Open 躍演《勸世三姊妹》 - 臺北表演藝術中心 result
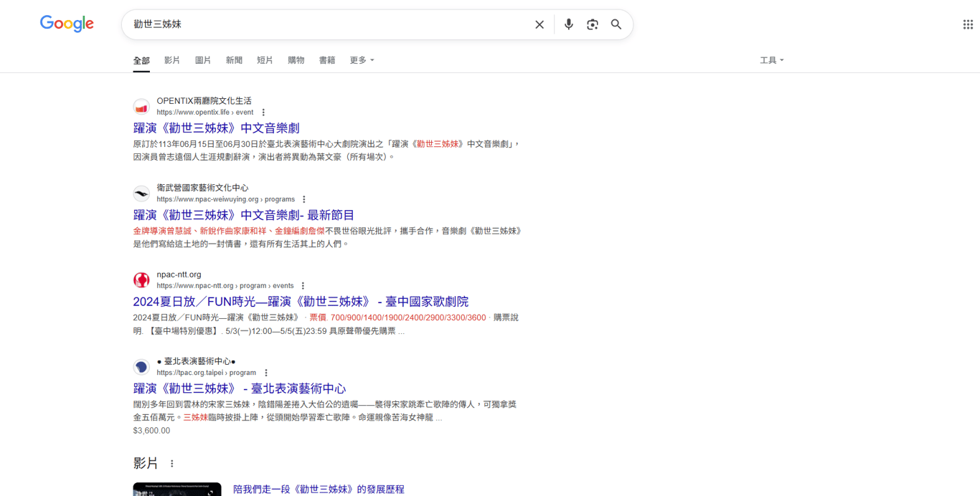This screenshot has width=980, height=496. 240,388
